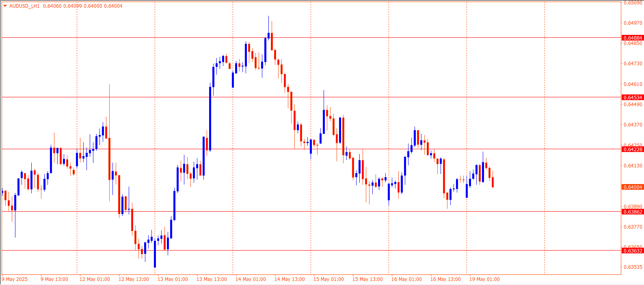Click the 13 May 01:00 time label

(173, 279)
